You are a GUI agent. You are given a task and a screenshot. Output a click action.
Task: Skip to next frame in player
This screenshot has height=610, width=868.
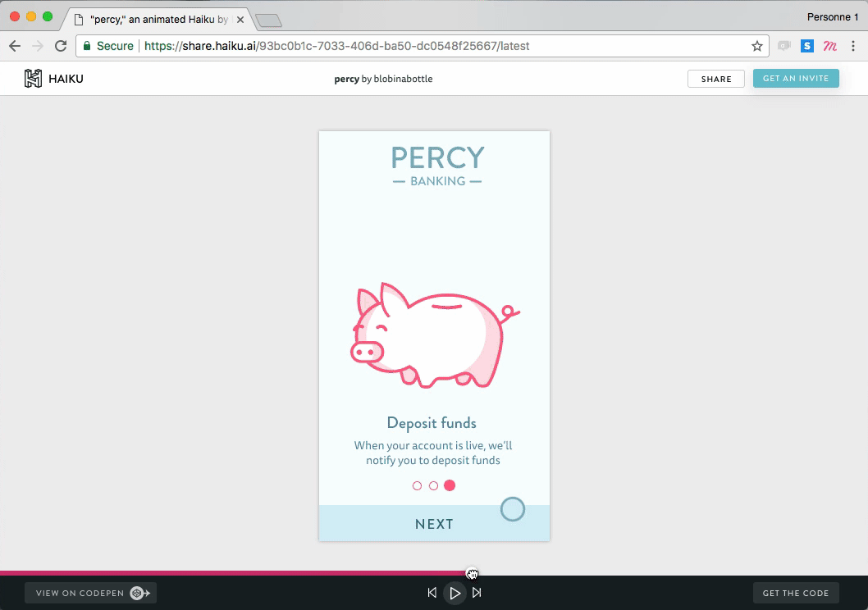point(477,593)
